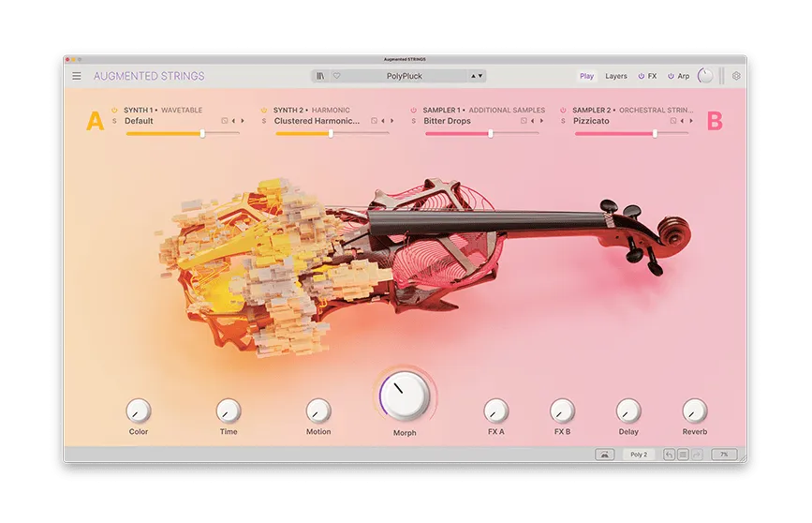This screenshot has height=523, width=812.
Task: Open the macro controls icon in status bar
Action: (x=604, y=455)
